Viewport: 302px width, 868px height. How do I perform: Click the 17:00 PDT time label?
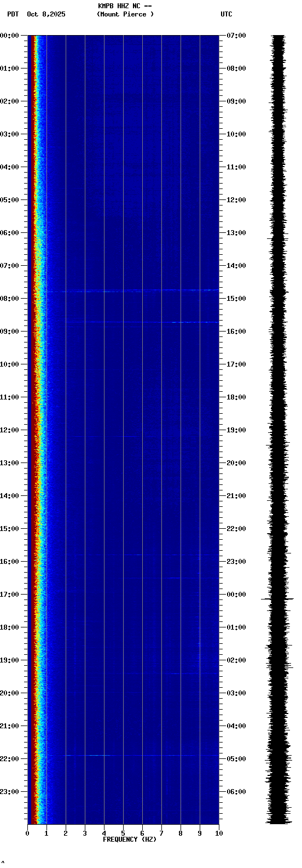click(x=10, y=595)
